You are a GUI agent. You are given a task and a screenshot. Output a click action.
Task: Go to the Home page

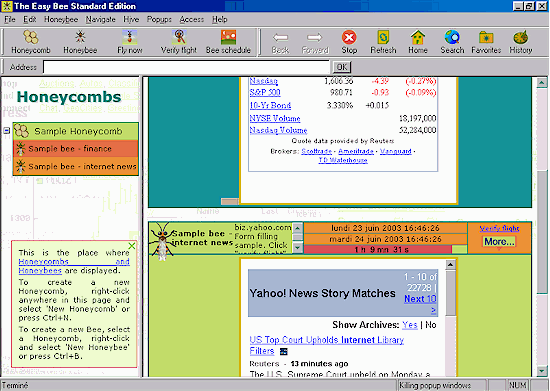[418, 42]
